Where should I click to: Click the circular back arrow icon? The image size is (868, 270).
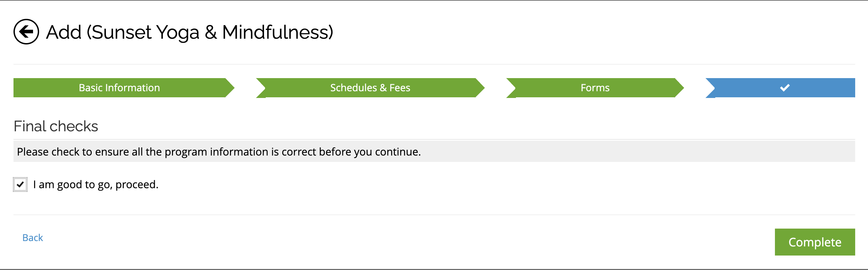(26, 32)
